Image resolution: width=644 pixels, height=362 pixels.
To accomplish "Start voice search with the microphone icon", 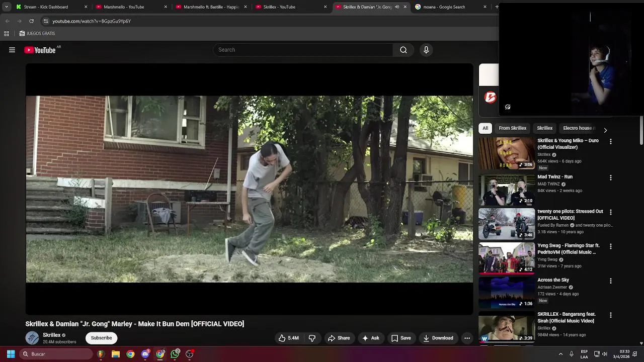I will (x=426, y=50).
